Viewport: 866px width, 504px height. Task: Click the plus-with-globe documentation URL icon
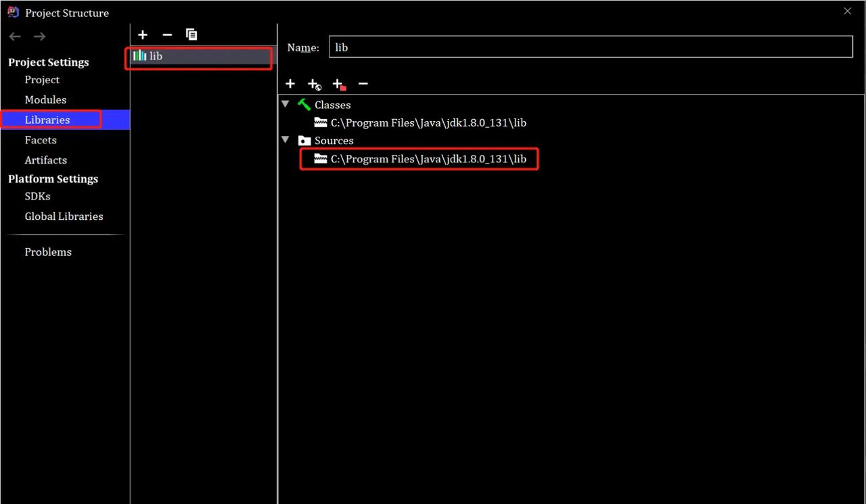(315, 84)
